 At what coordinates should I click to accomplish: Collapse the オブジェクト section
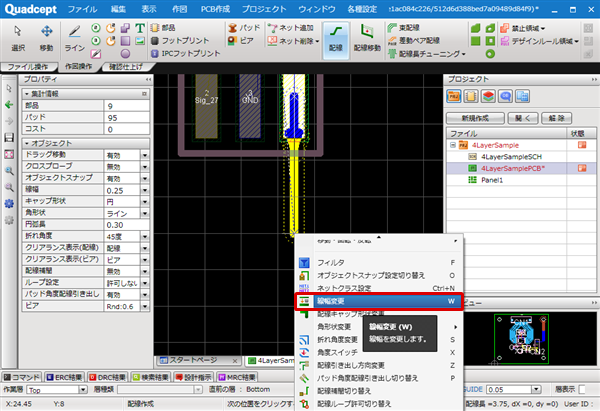(x=27, y=144)
